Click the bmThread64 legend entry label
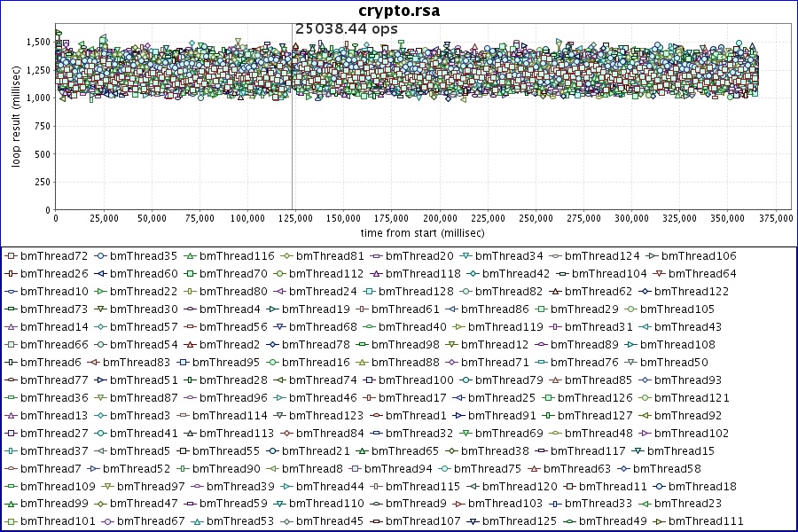This screenshot has width=798, height=532. [706, 274]
